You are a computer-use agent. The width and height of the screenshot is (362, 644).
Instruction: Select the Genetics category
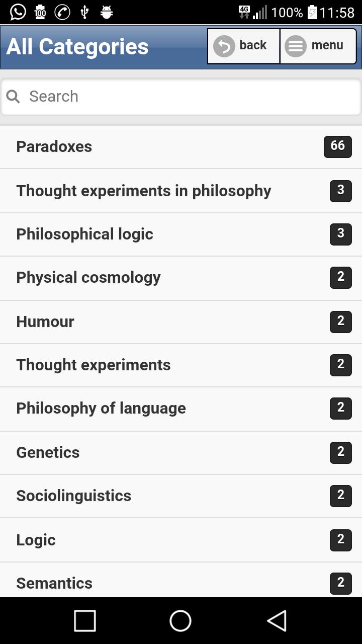pyautogui.click(x=181, y=453)
